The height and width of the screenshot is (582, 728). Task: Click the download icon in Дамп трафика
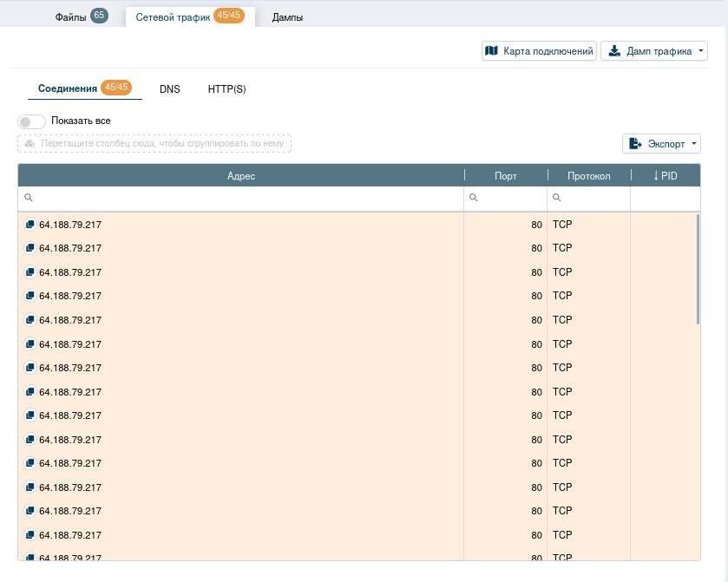pos(614,51)
